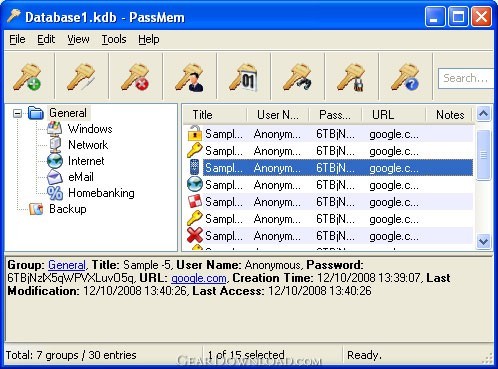Click the General folder icon in tree
This screenshot has height=369, width=498.
pos(36,113)
